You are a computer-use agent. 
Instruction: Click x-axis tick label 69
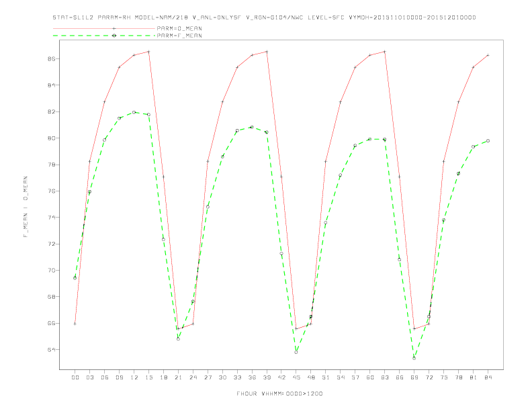pyautogui.click(x=414, y=377)
